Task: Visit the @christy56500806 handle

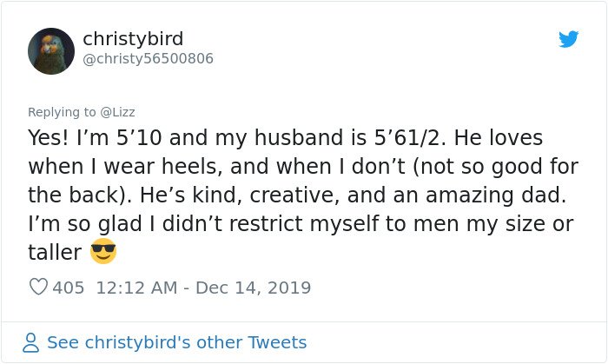Action: coord(149,58)
